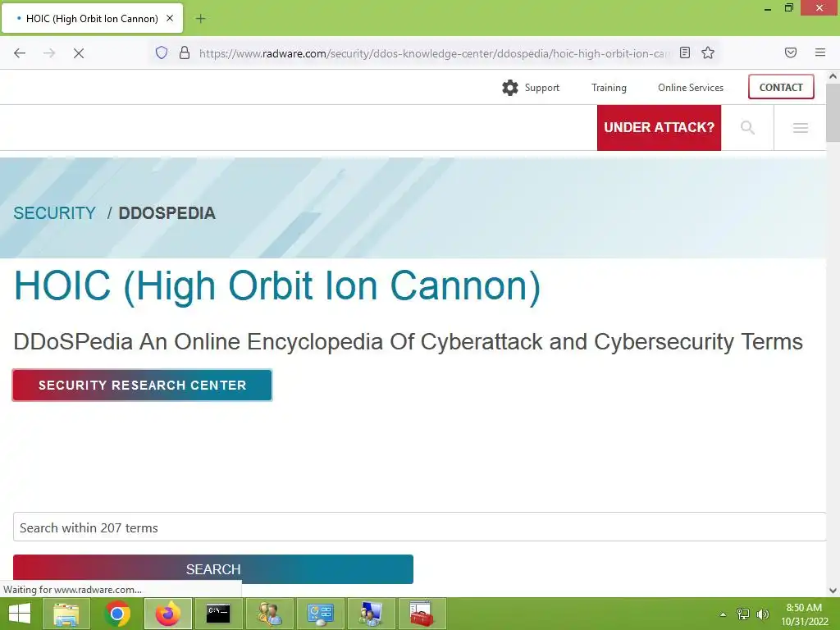Open the computer and user taskbar icon
Viewport: 840px width, 630px height.
click(371, 614)
